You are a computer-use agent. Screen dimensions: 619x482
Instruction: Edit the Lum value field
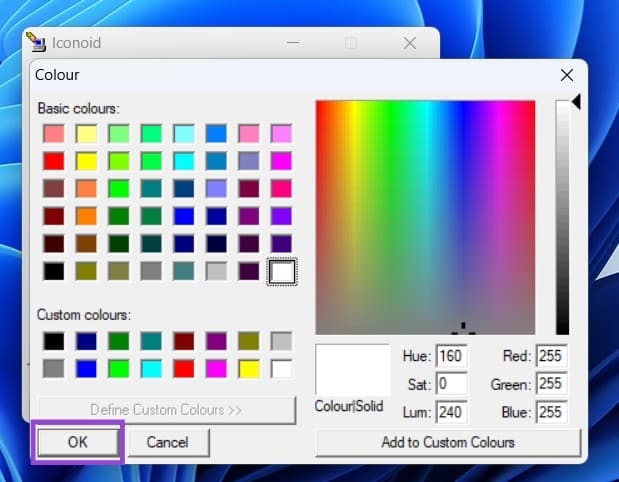tap(451, 412)
